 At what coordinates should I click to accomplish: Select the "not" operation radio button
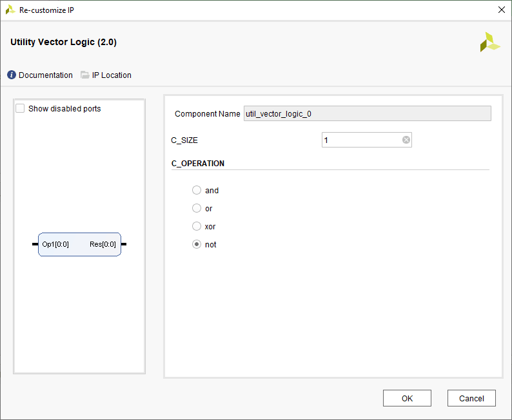[197, 244]
